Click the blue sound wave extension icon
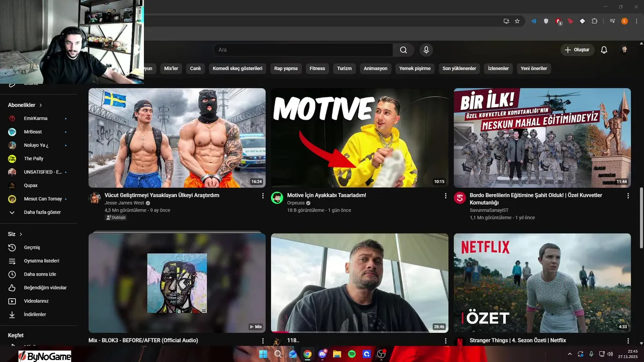Screen dimensions: 644x362 coord(534,21)
